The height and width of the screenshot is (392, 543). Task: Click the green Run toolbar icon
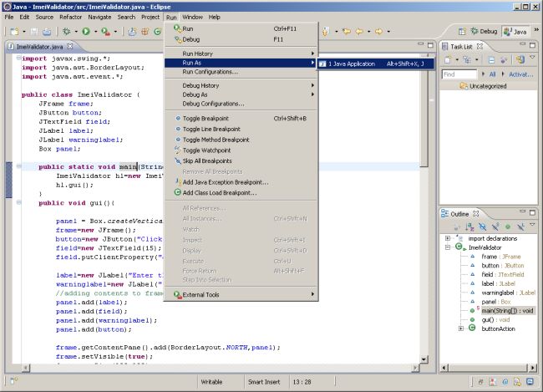tap(84, 32)
